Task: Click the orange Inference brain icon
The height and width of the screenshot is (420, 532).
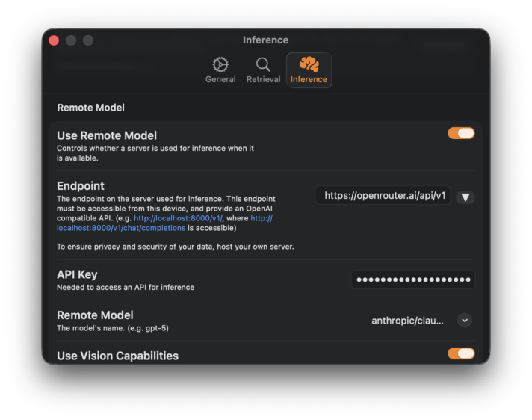Action: [x=309, y=64]
